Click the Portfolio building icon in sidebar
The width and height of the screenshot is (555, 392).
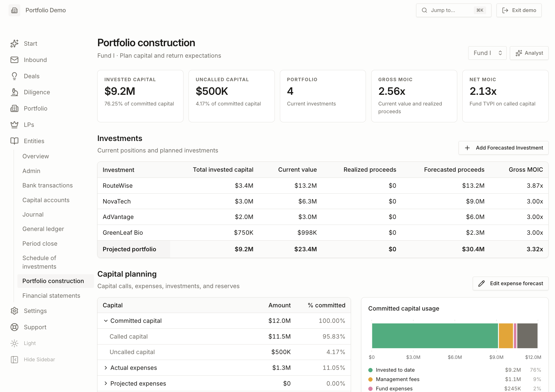14,108
